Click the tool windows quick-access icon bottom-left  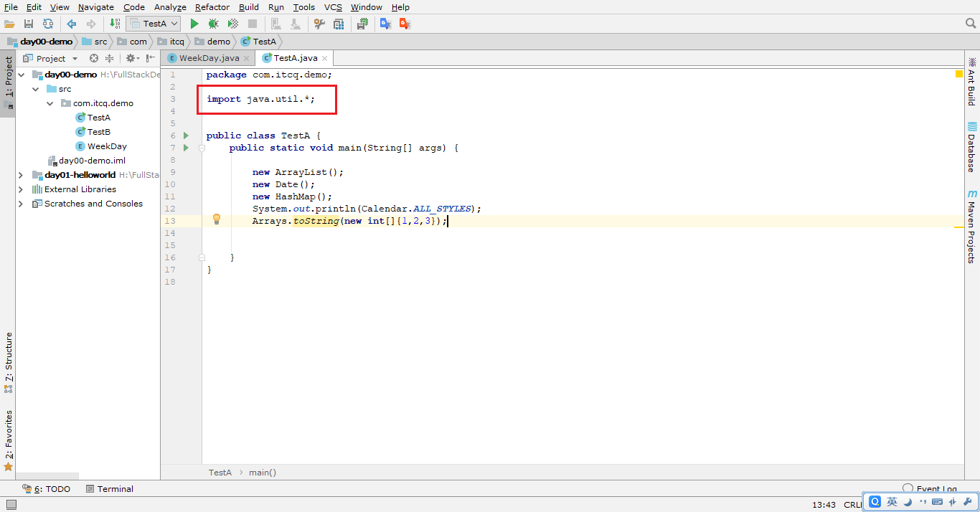(x=11, y=505)
